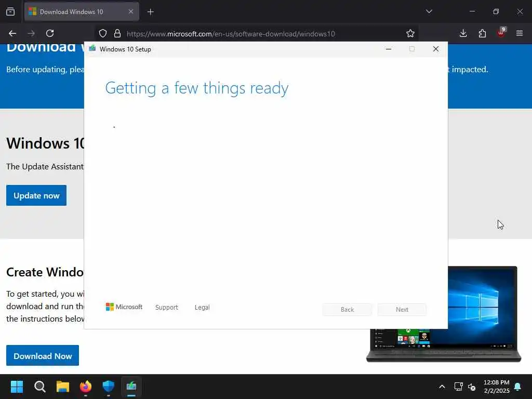Open the Support link in Setup
Screen dimensions: 532x399
pos(167,308)
